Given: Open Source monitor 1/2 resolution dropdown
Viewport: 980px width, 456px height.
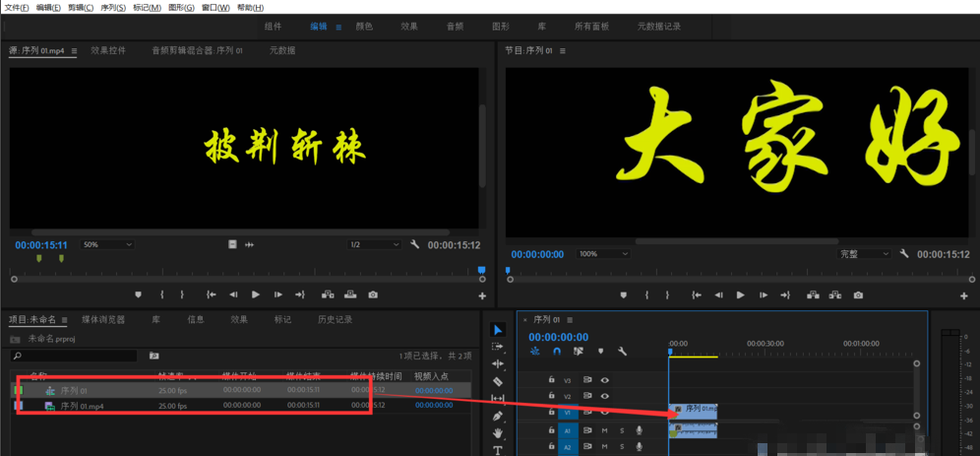Looking at the screenshot, I should 374,244.
